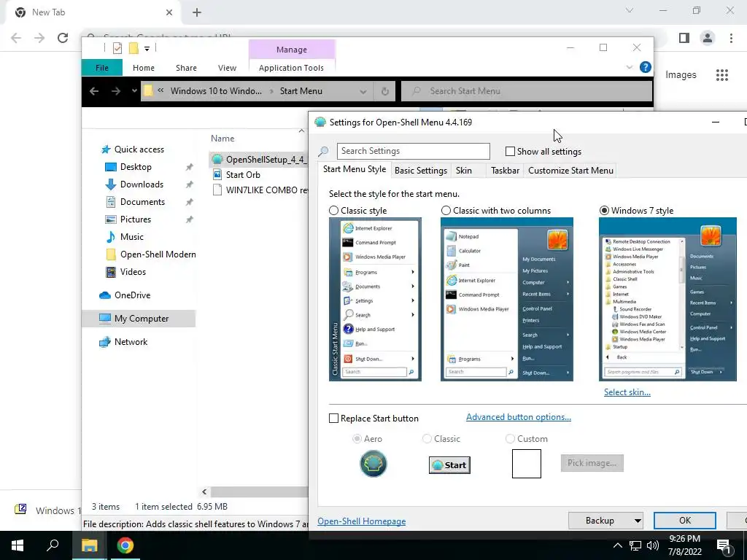Open taskbar search magnifier

click(53, 545)
